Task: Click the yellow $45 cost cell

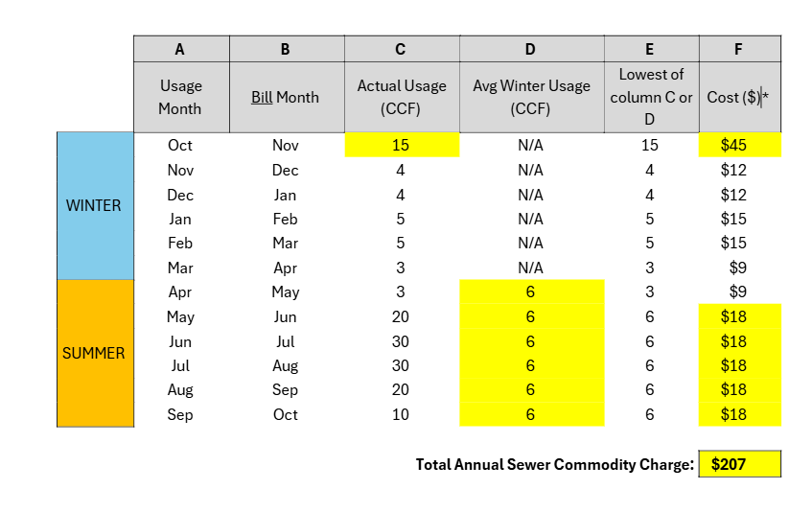Action: (x=739, y=145)
